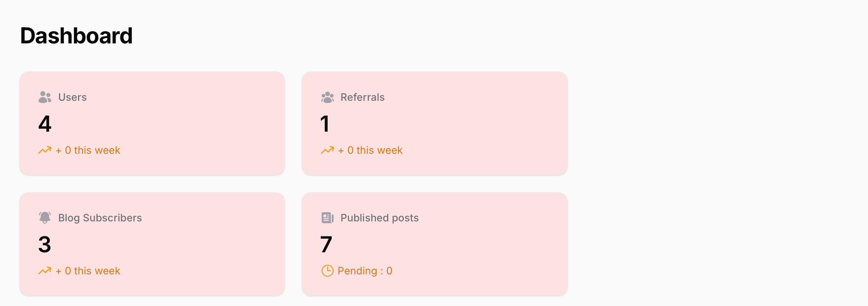
Task: Click the 'Pending : 0' link
Action: coord(365,271)
